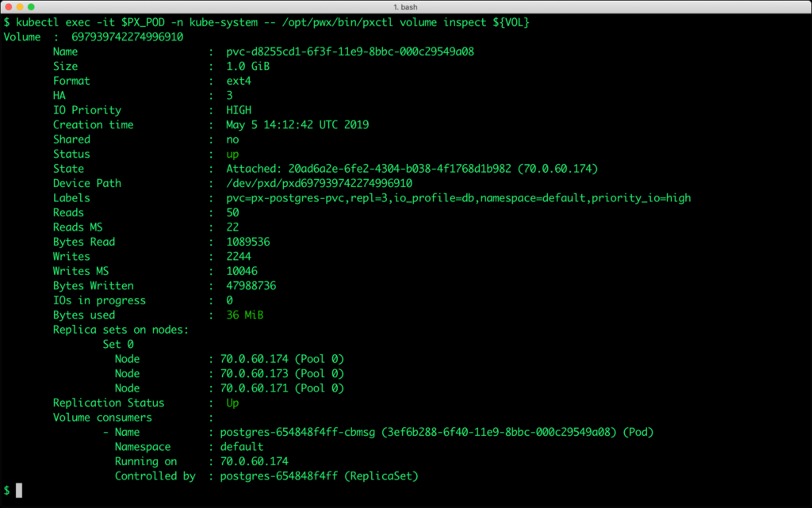Click the Creation time 'May 5 14:12:42' value
Image resolution: width=812 pixels, height=508 pixels.
pos(297,125)
